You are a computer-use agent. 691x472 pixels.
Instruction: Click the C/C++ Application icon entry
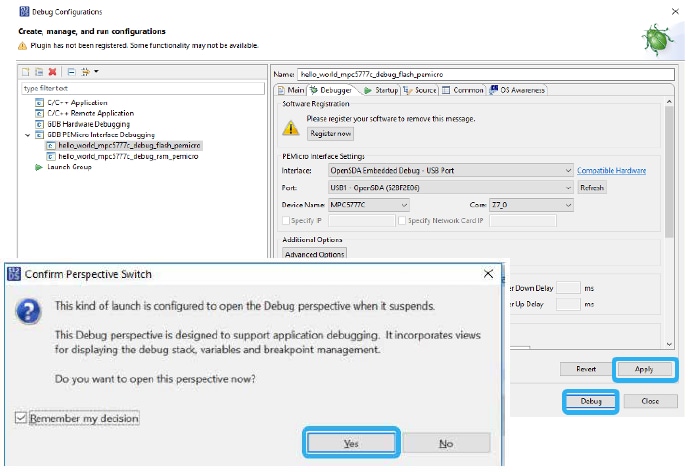[x=41, y=102]
